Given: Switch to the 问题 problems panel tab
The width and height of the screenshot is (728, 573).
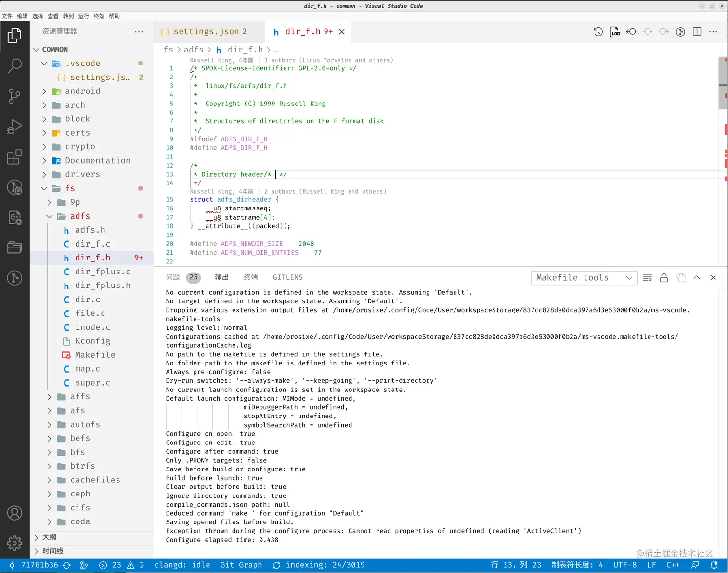Looking at the screenshot, I should [172, 277].
